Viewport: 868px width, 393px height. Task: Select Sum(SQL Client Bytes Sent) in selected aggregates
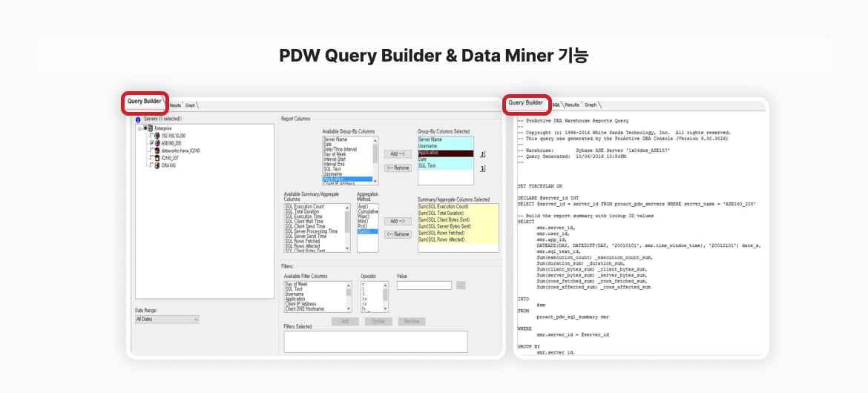coord(458,219)
